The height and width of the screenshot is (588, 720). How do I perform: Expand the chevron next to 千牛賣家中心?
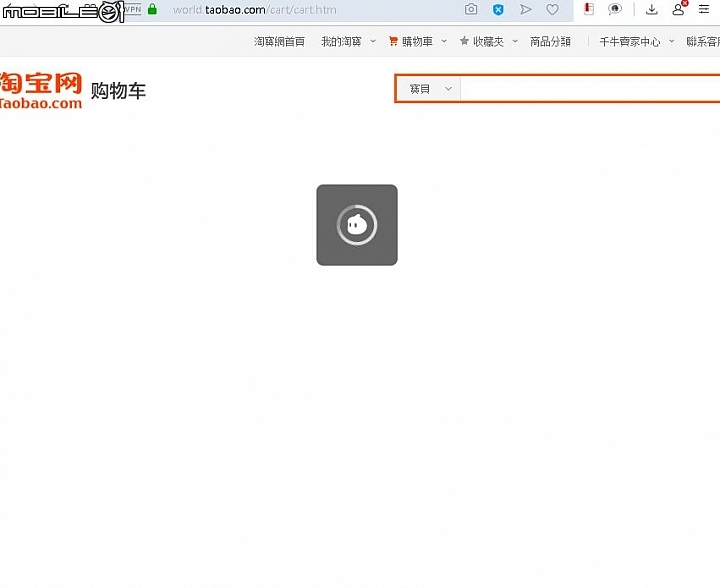pos(672,41)
